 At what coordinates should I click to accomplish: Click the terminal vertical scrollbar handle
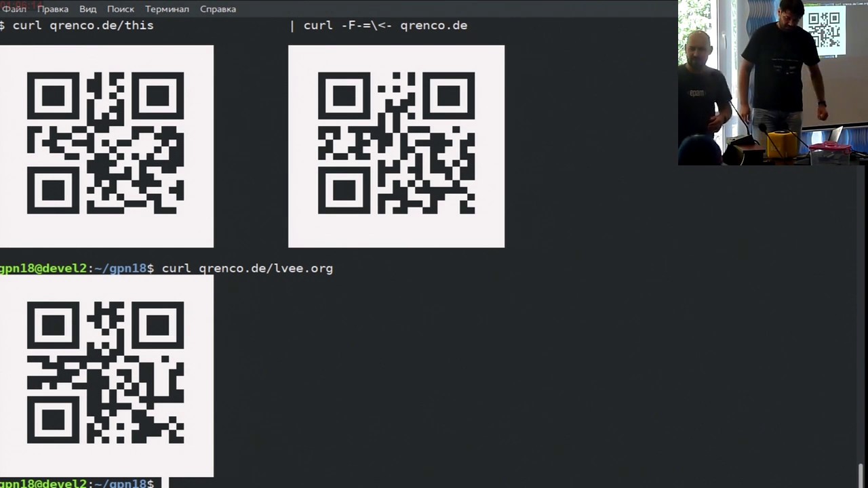point(861,474)
